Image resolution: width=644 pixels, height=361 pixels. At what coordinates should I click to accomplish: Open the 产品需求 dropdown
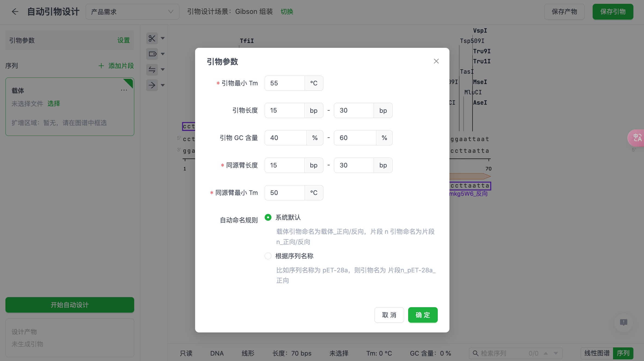132,12
